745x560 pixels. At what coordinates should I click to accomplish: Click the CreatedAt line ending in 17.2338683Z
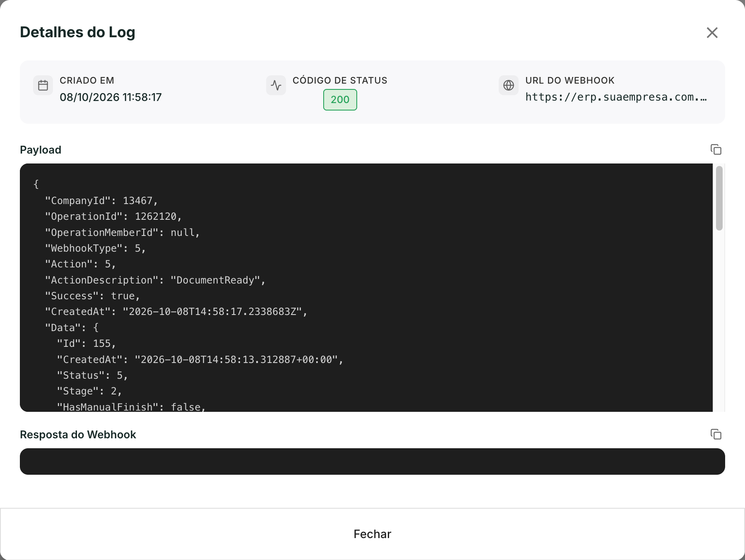[x=176, y=312]
